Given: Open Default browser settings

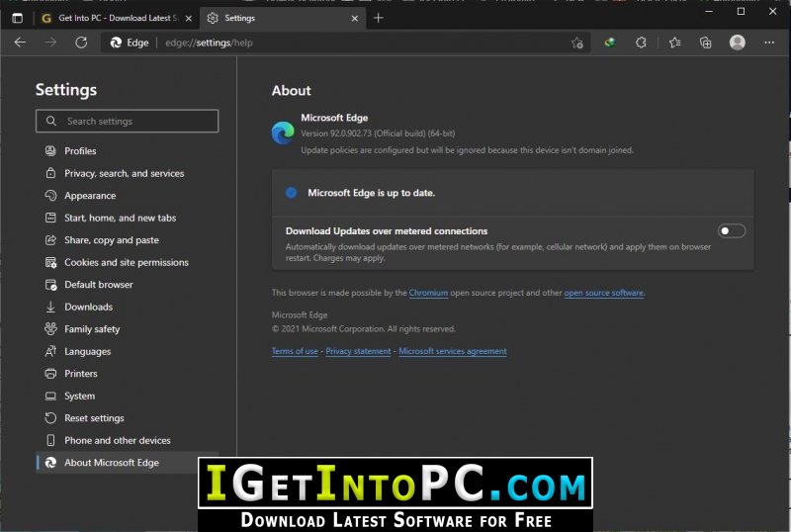Looking at the screenshot, I should pos(128,284).
